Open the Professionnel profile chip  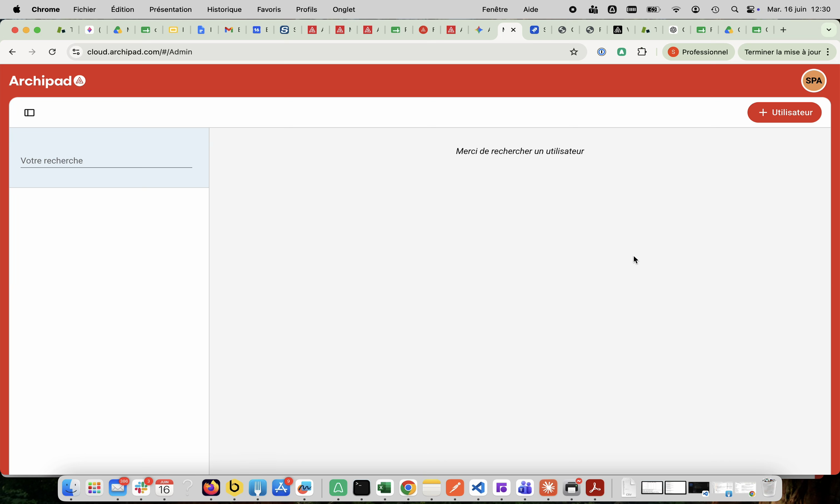click(x=698, y=52)
